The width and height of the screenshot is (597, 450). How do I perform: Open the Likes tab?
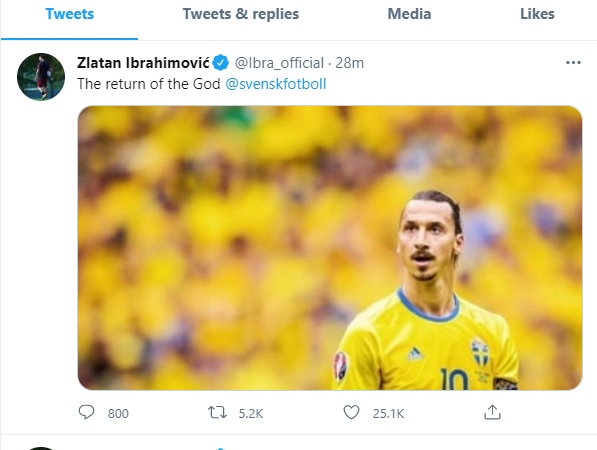537,14
